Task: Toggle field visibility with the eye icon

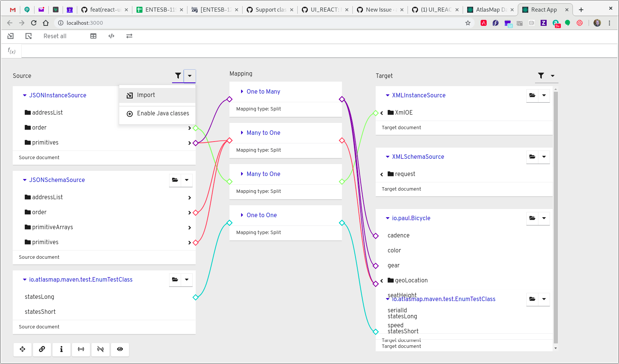Action: click(x=120, y=349)
